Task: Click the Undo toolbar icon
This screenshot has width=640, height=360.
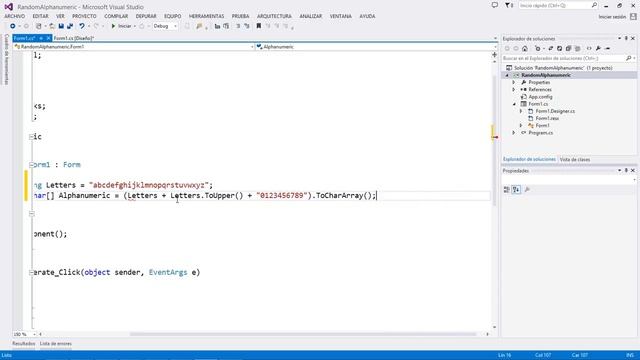Action: 82,26
